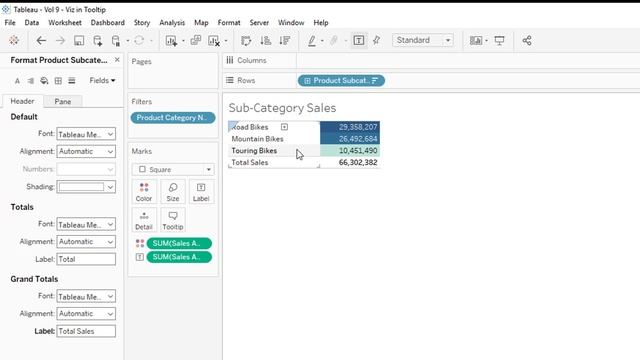Select the Format Font icon
The height and width of the screenshot is (360, 640).
(17, 81)
